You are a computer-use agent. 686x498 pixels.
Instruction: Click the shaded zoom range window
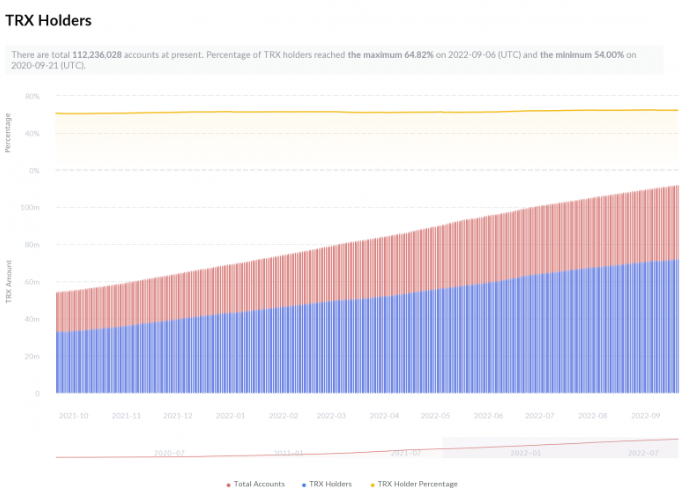[x=560, y=448]
